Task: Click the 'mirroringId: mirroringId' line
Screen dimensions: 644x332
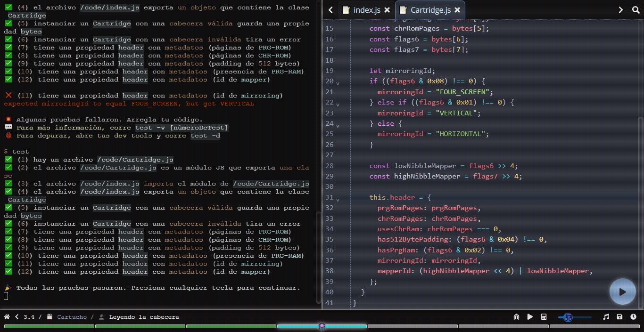Action: pyautogui.click(x=429, y=260)
